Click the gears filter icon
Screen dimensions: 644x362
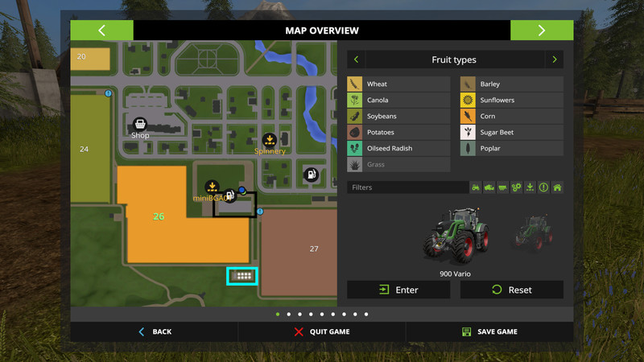pyautogui.click(x=517, y=187)
